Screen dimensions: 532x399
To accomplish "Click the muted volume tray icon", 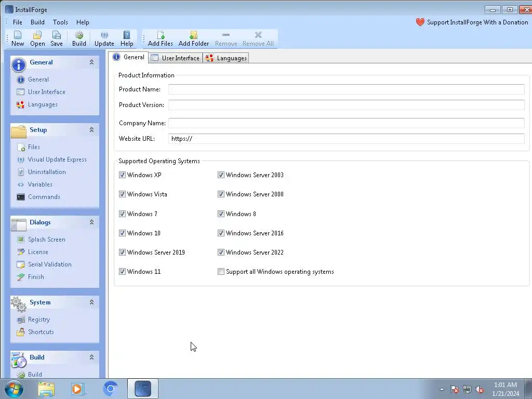I will point(480,389).
